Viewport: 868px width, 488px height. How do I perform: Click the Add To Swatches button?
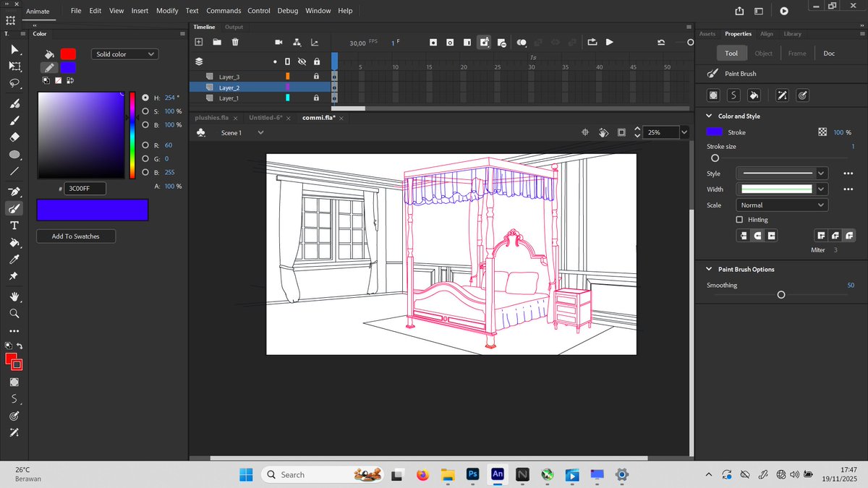click(x=76, y=236)
